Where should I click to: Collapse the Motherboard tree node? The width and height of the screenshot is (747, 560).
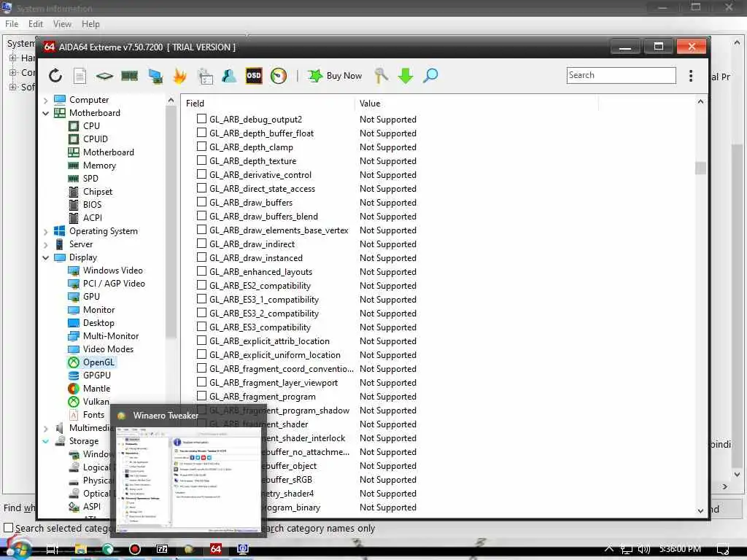tap(46, 113)
